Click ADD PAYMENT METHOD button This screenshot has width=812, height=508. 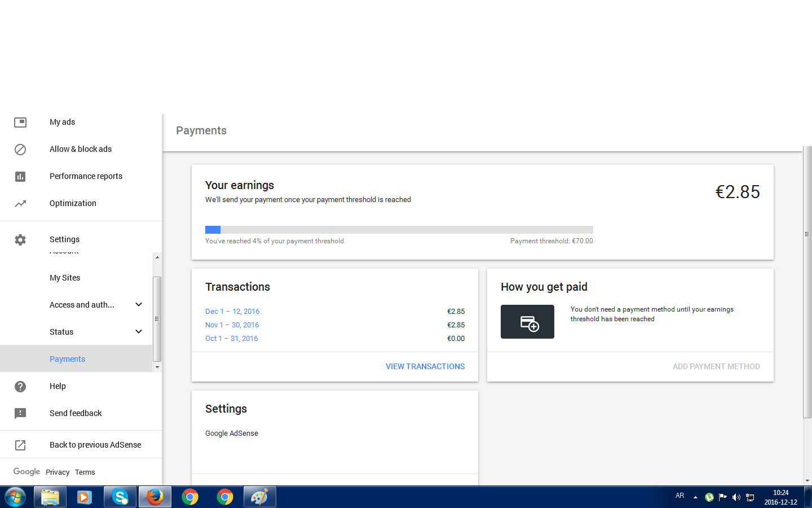click(716, 366)
